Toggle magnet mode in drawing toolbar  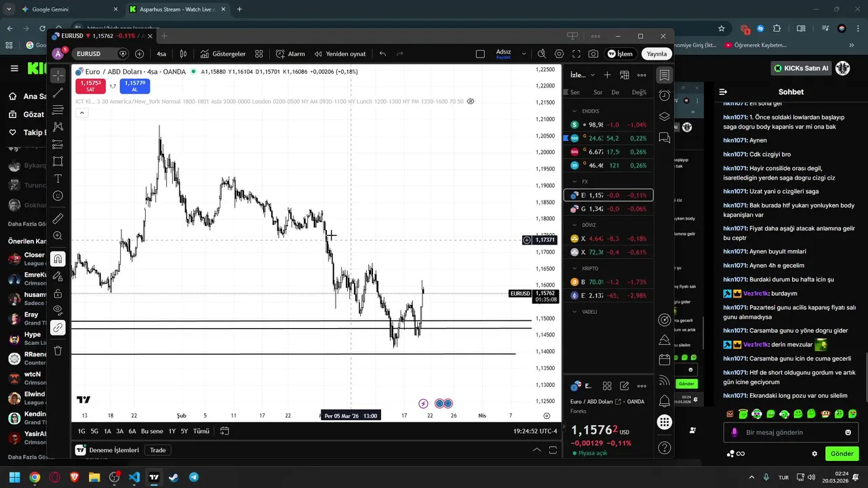click(x=58, y=259)
